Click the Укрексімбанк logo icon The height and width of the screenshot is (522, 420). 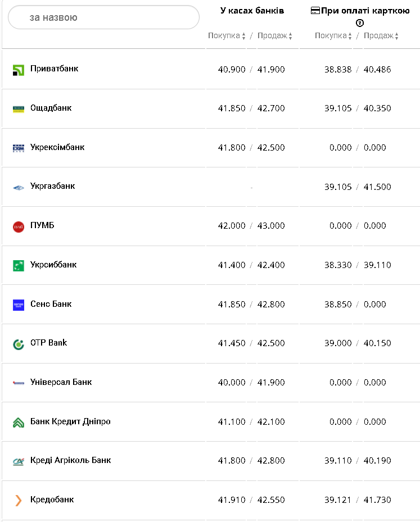19,148
